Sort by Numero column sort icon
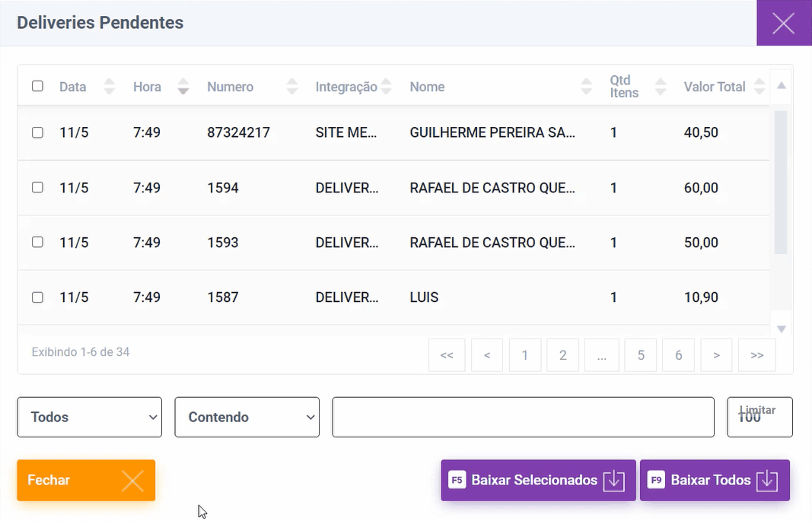 (x=292, y=87)
